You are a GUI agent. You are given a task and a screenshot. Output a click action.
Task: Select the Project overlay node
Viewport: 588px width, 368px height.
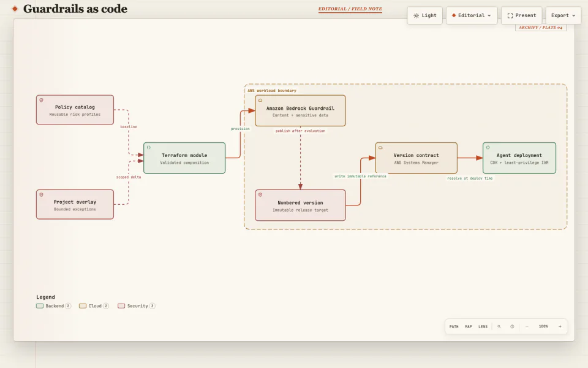click(75, 204)
